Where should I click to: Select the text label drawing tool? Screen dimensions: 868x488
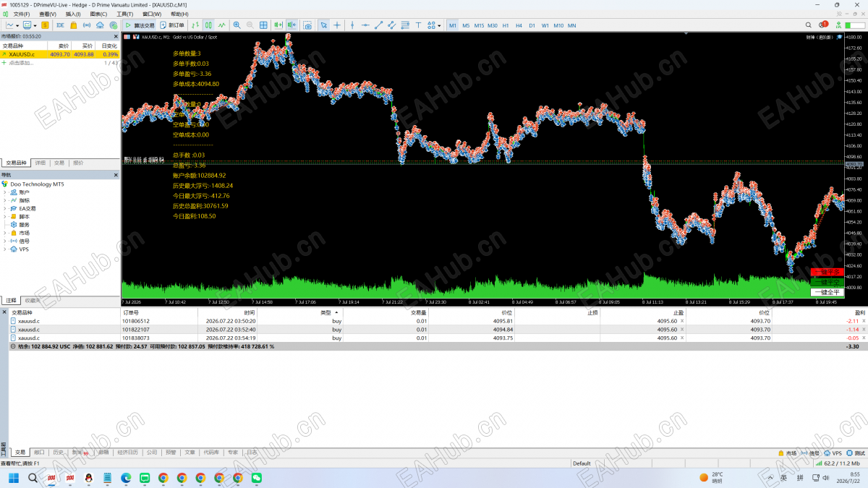419,25
